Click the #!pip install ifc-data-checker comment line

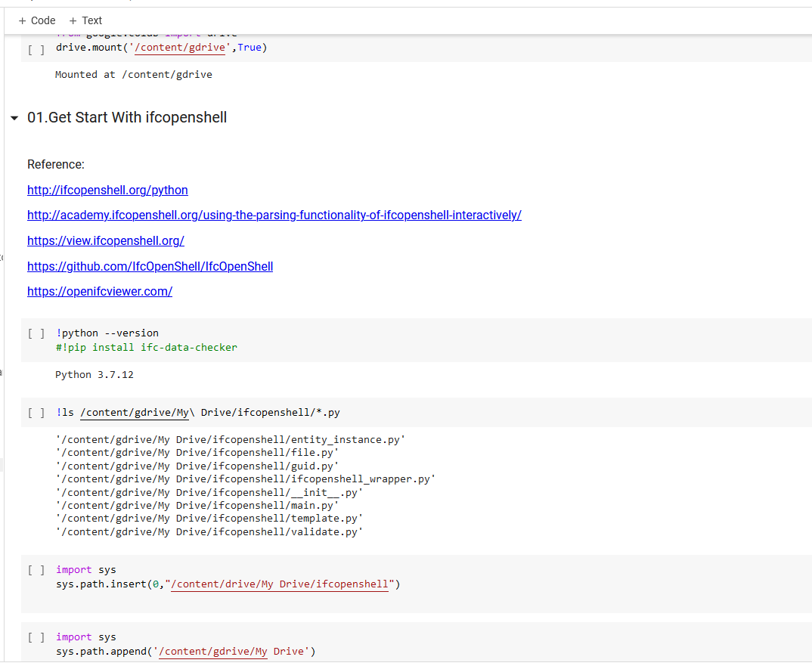tap(146, 347)
